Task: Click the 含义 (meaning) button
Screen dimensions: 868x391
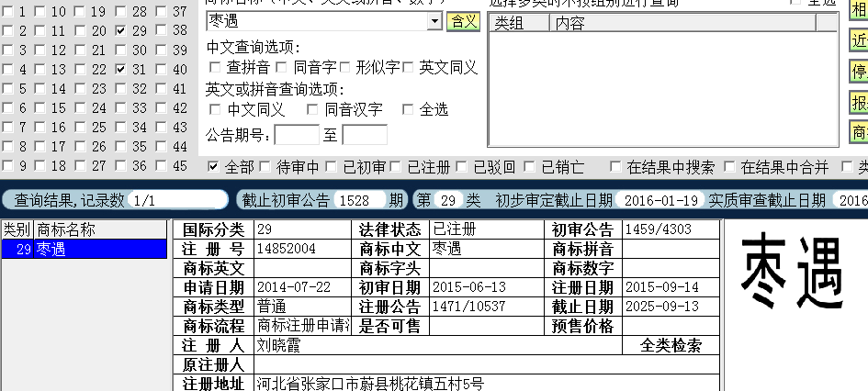Action: coord(462,21)
